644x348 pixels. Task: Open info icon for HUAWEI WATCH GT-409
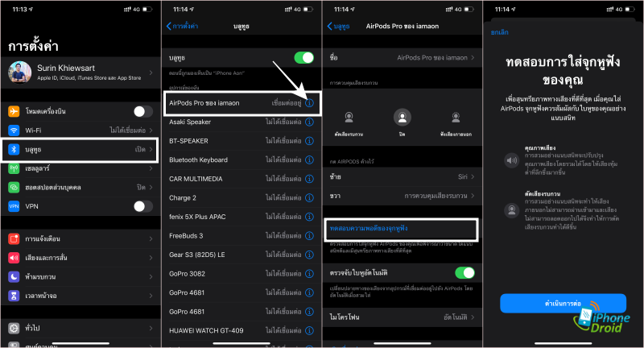point(310,330)
